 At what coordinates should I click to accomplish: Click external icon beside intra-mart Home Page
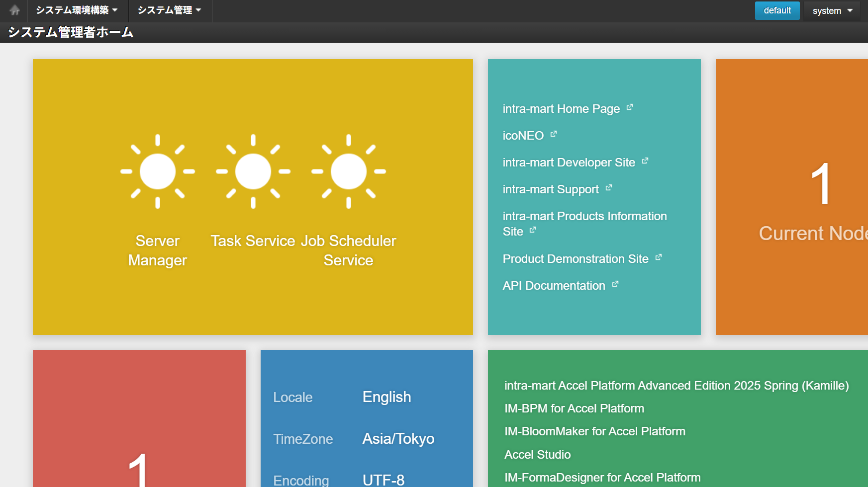click(630, 107)
